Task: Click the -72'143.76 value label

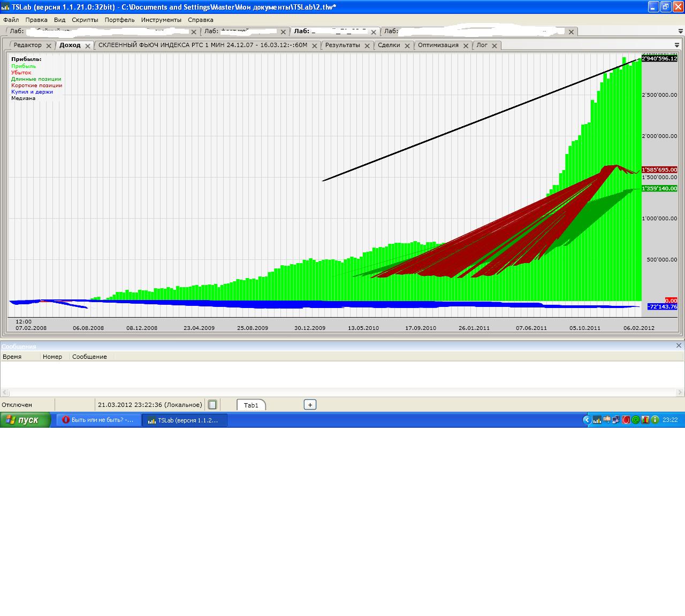Action: (662, 306)
